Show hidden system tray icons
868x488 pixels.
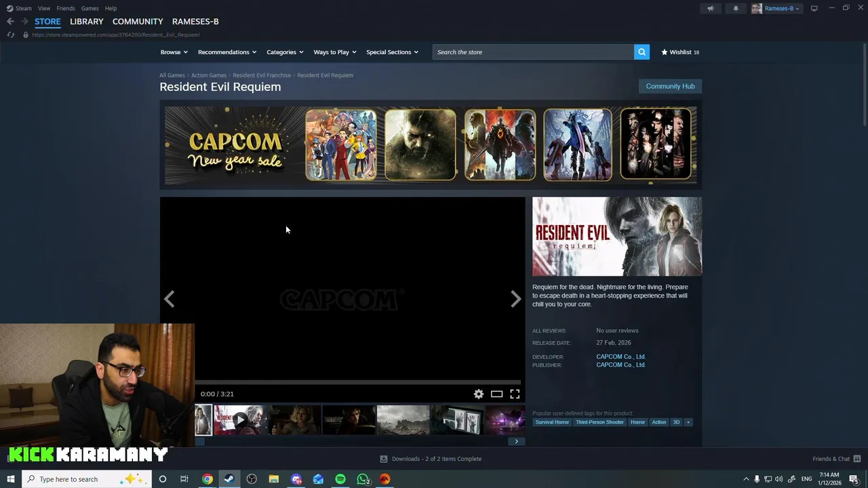(746, 479)
